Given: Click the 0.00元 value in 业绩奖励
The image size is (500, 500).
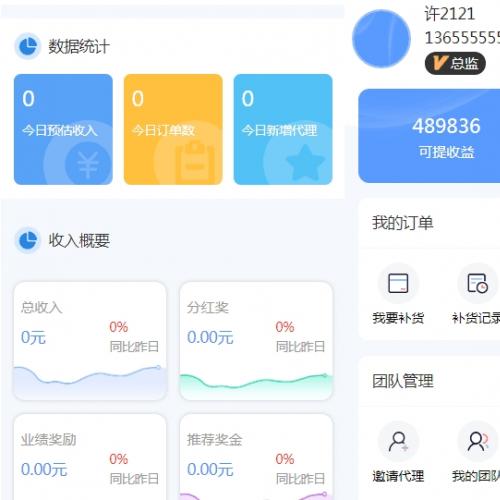Looking at the screenshot, I should (44, 470).
